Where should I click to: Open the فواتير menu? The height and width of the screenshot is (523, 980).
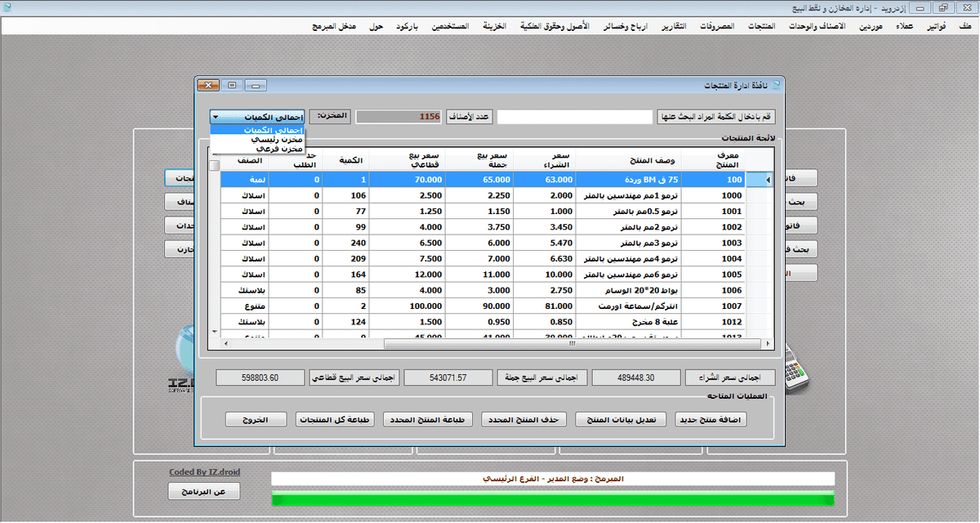coord(937,26)
